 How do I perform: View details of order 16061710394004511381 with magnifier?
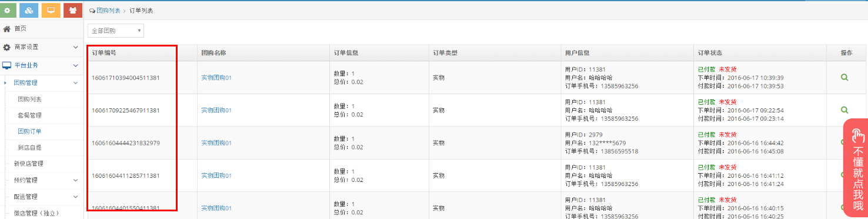[x=844, y=77]
